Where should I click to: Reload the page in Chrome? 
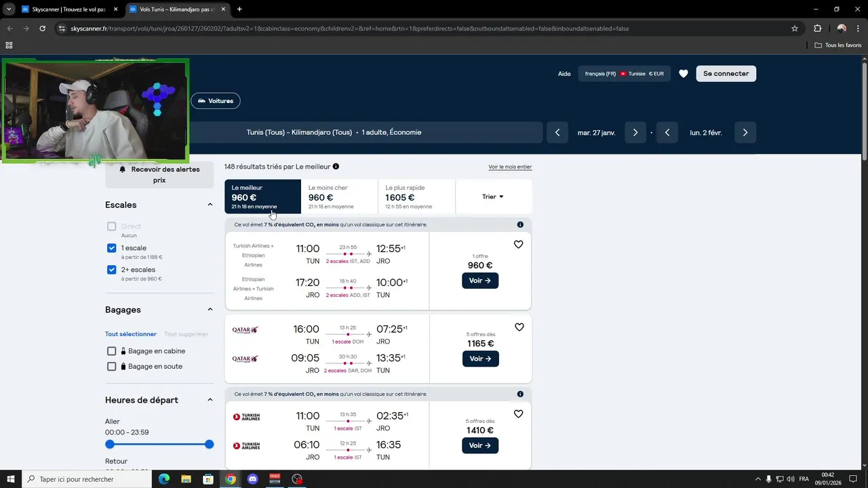(42, 28)
